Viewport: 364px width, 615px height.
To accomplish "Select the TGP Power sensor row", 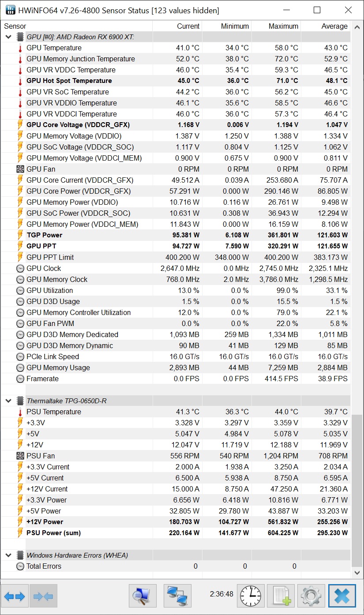I will [x=45, y=235].
